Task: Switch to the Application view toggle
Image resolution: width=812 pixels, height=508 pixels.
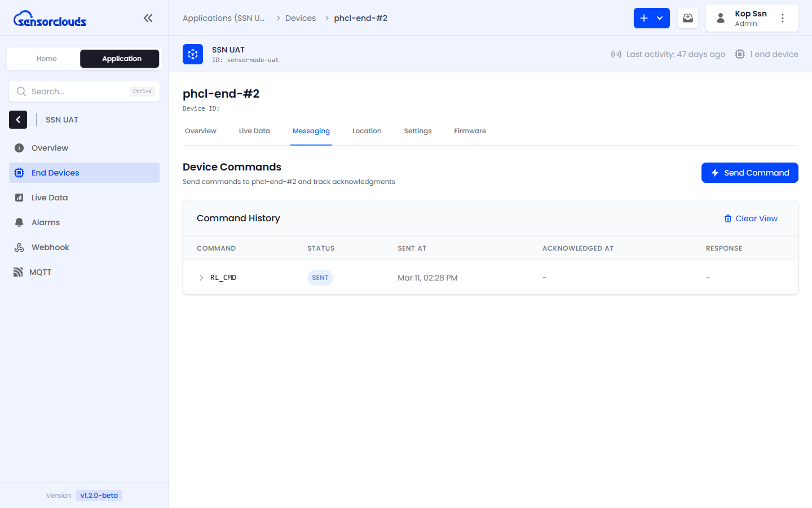Action: point(119,58)
